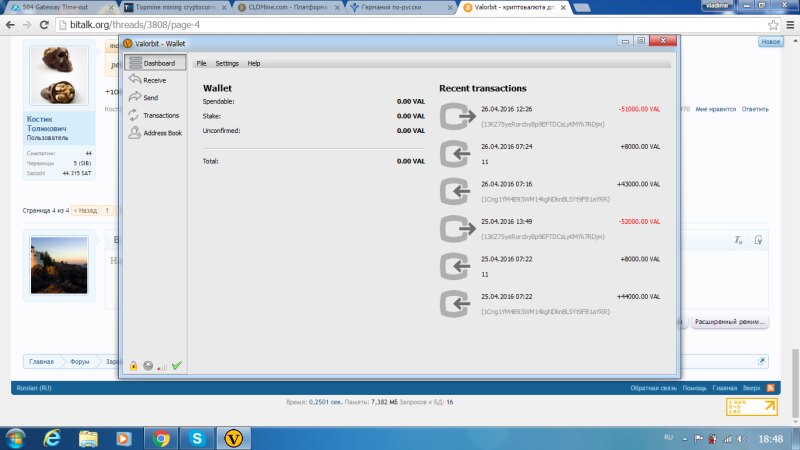Click the green sync checkmark status icon
Image resolution: width=800 pixels, height=450 pixels.
177,366
